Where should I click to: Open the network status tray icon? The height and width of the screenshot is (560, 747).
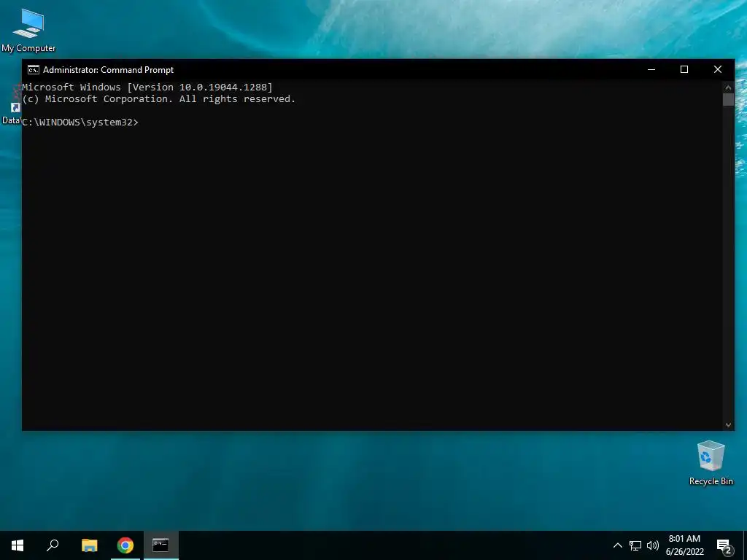tap(635, 545)
